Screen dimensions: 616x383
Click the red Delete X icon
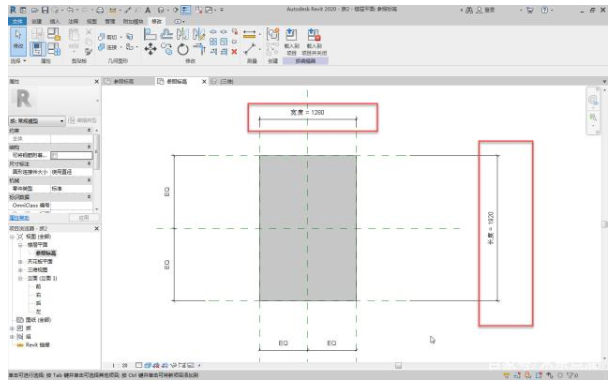coord(234,51)
